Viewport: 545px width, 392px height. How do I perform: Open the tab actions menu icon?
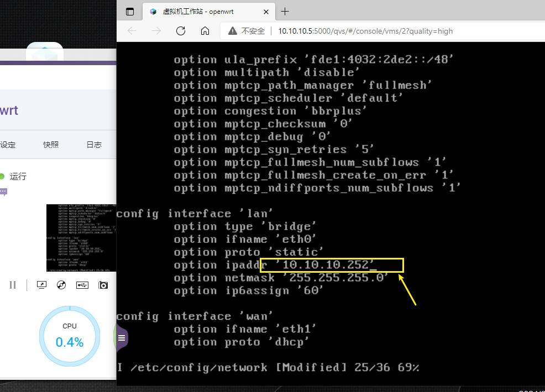pos(130,12)
